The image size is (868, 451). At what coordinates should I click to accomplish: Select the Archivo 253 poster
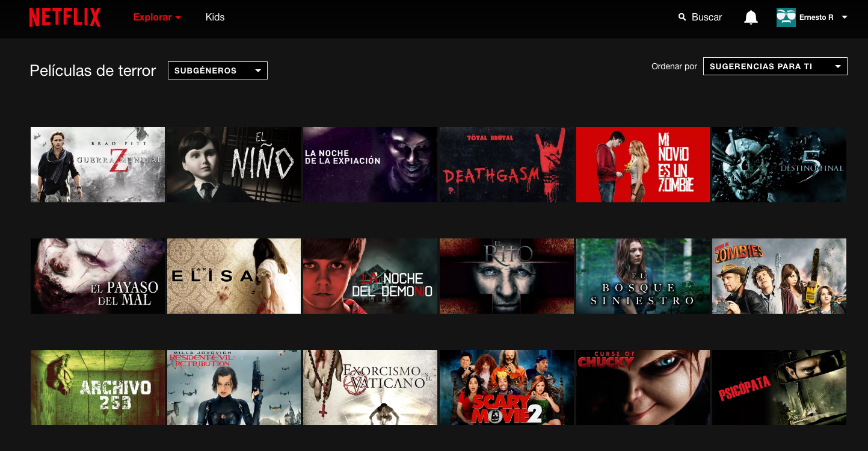click(x=97, y=387)
